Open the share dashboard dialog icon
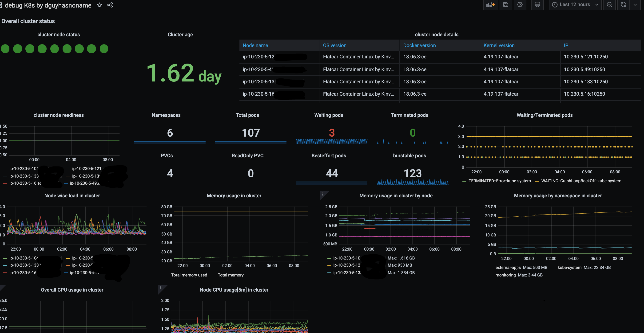644x333 pixels. tap(110, 5)
